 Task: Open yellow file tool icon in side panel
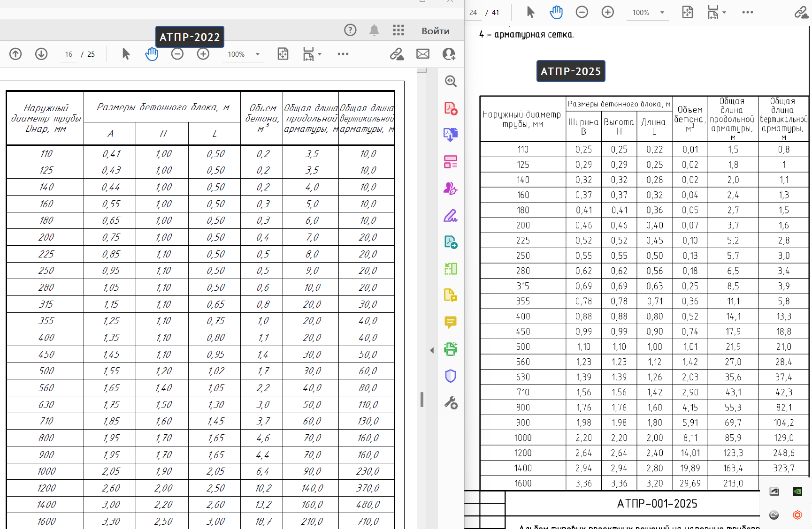pos(451,295)
